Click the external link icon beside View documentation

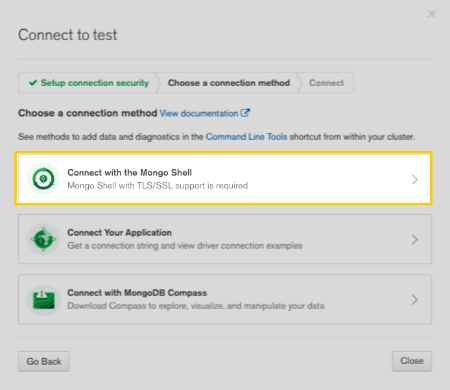tap(245, 113)
